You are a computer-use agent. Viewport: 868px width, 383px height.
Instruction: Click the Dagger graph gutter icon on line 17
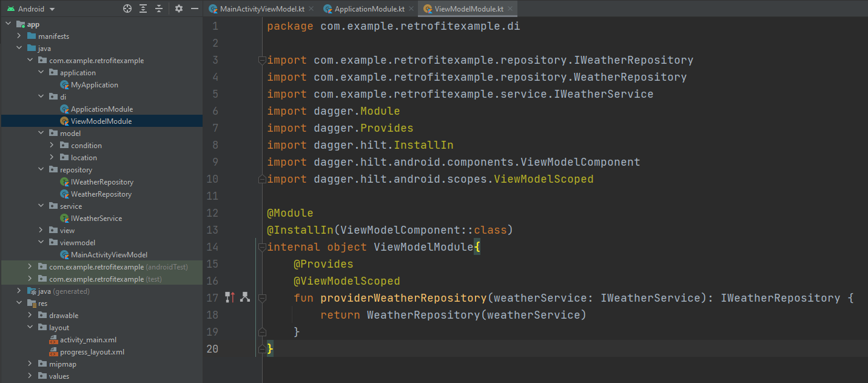(245, 297)
